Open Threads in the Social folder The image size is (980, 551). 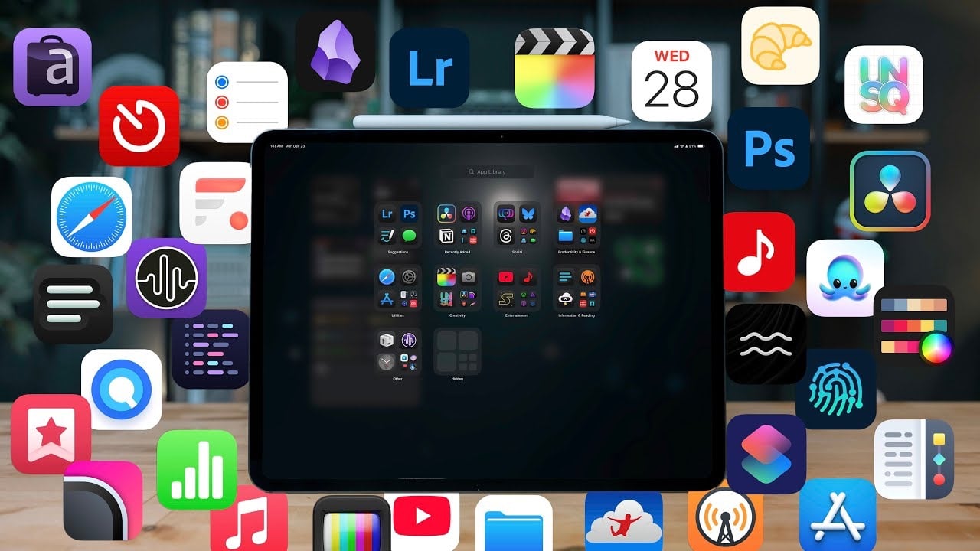[505, 236]
